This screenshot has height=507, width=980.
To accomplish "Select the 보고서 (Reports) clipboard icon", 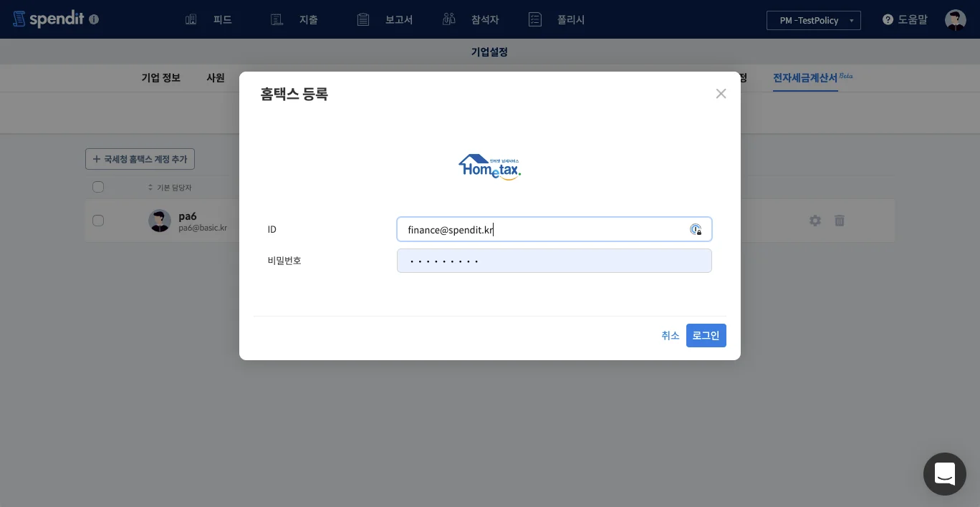I will (362, 19).
